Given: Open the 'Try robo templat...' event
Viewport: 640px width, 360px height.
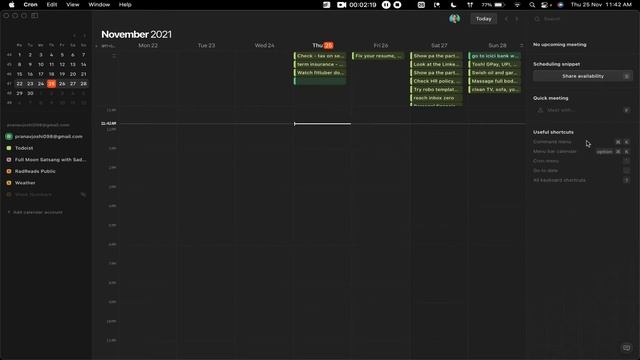Looking at the screenshot, I should [x=436, y=89].
